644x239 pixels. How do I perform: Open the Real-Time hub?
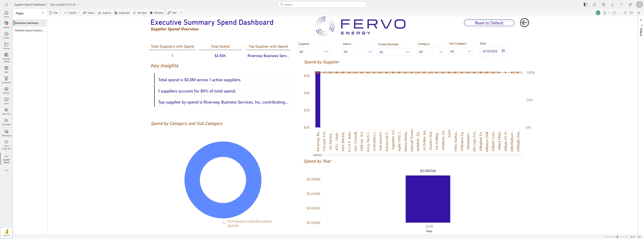click(6, 111)
